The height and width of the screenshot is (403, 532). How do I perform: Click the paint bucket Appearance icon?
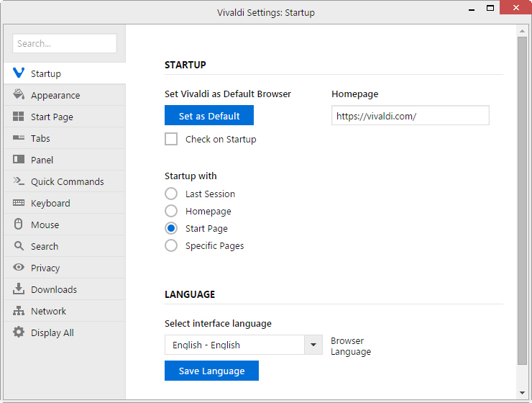18,94
